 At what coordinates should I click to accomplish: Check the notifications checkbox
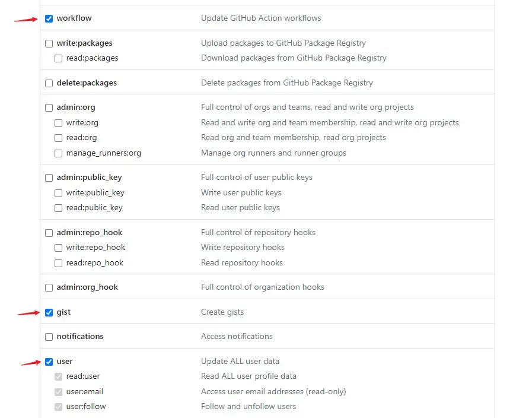49,337
